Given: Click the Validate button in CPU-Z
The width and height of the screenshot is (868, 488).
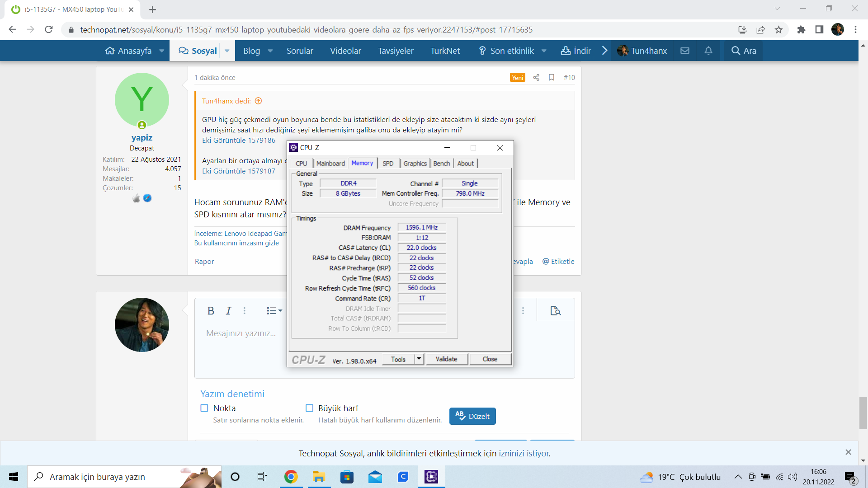Looking at the screenshot, I should tap(446, 359).
